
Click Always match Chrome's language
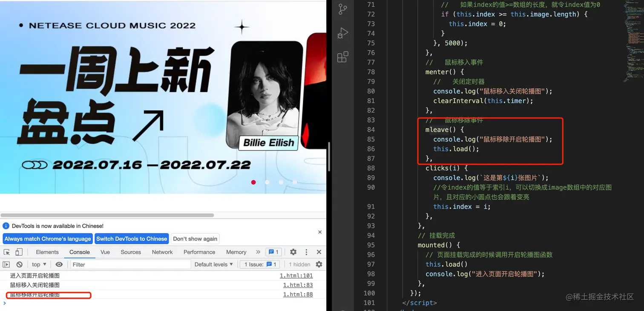(x=48, y=239)
